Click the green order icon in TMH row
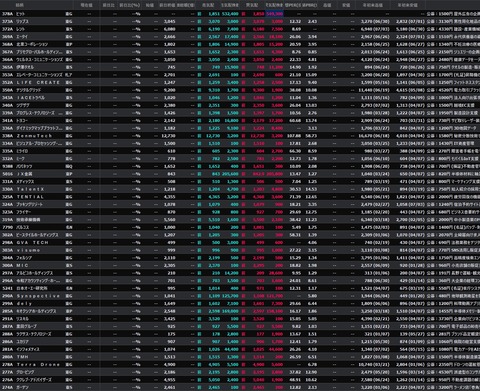Viewport: 480px width, 391px height. point(199,357)
